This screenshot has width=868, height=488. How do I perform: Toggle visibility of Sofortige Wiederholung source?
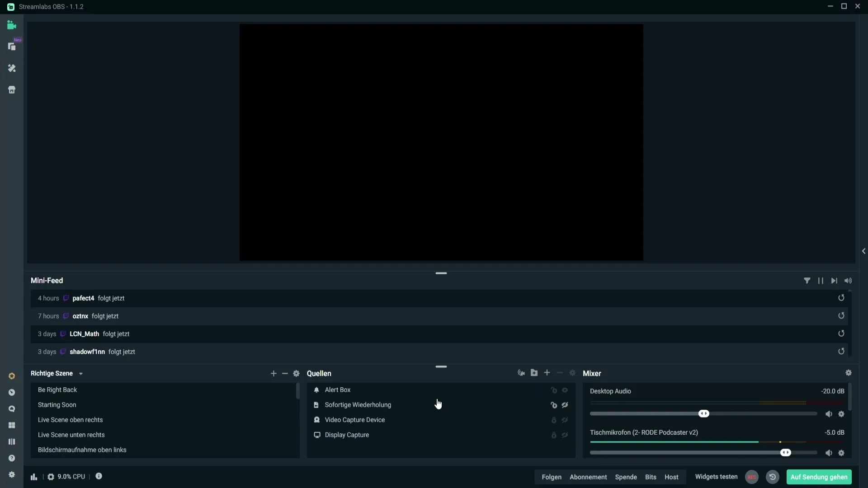click(x=565, y=405)
